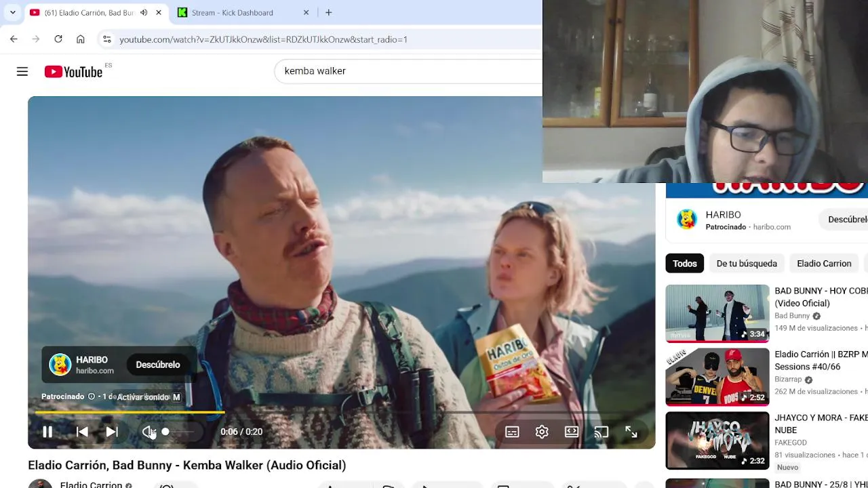Open the player settings gear
This screenshot has width=868, height=488.
(x=542, y=432)
